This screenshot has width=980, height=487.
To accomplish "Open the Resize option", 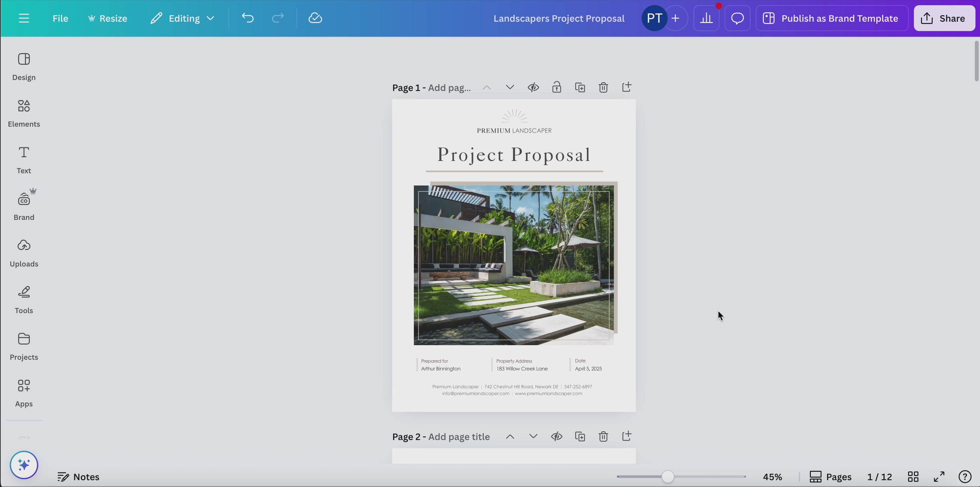I will tap(108, 18).
